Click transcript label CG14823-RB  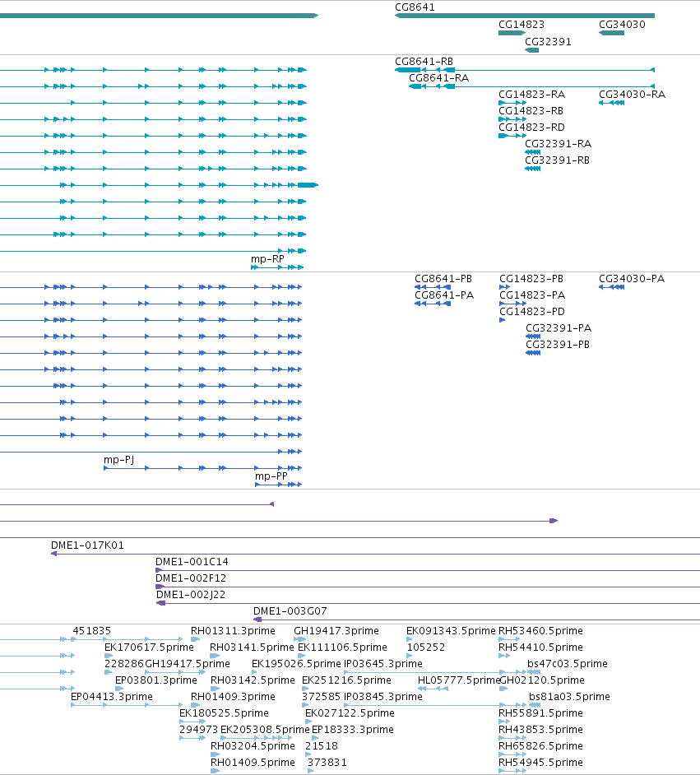point(531,111)
